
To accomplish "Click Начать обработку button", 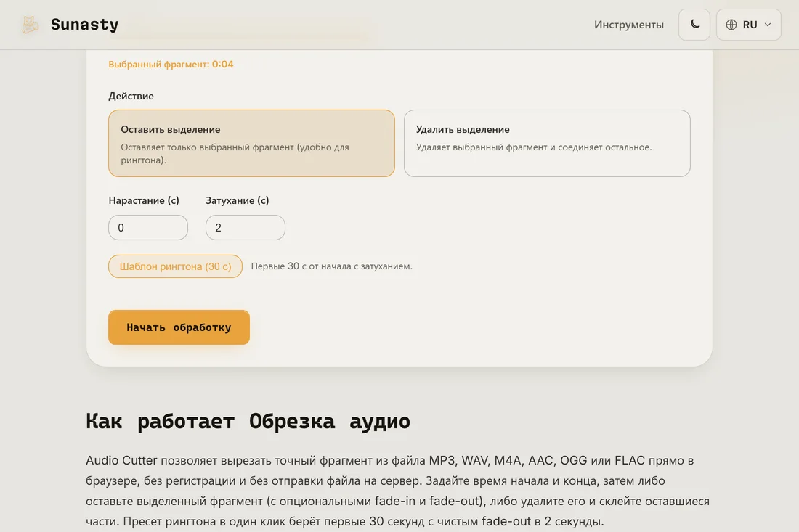I will pos(179,327).
